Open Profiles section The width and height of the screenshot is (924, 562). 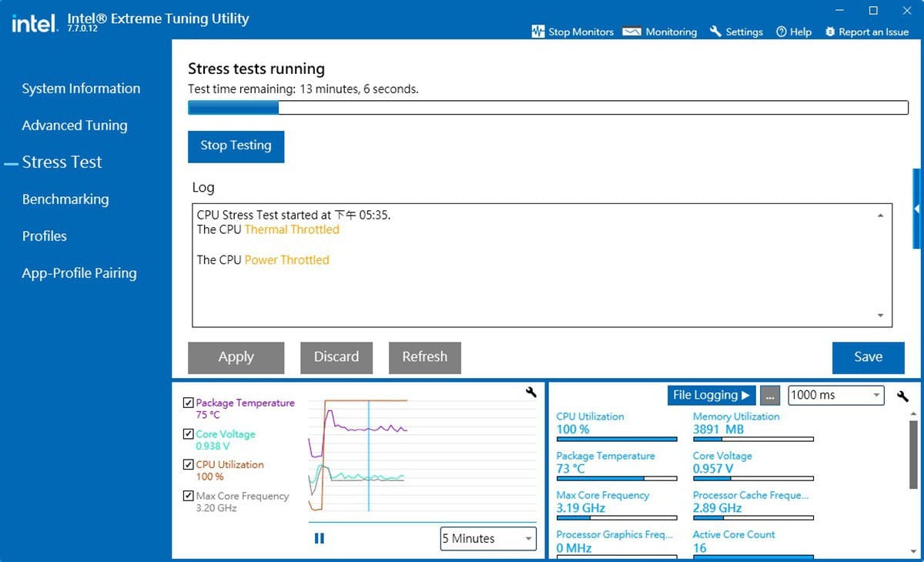click(45, 236)
